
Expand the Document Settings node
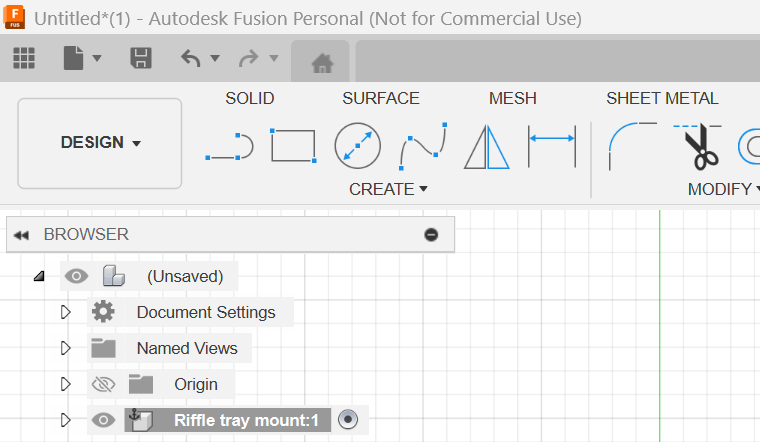tap(66, 312)
